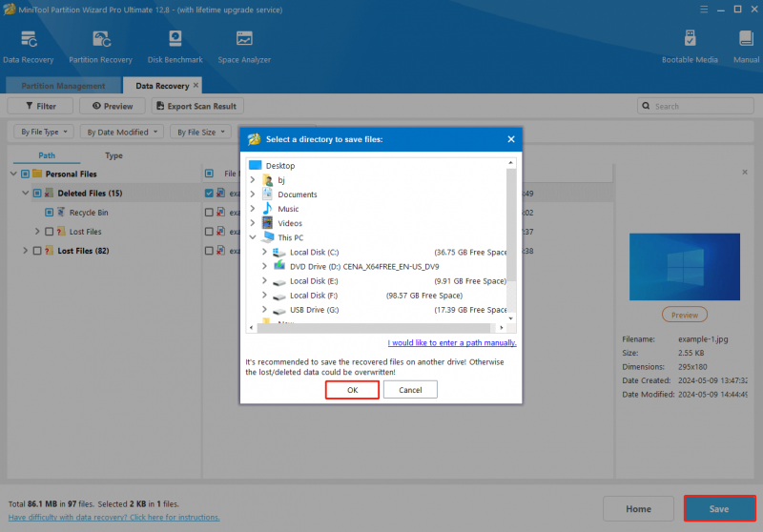
Task: Select Local Disk (C:) drive icon
Action: [278, 253]
